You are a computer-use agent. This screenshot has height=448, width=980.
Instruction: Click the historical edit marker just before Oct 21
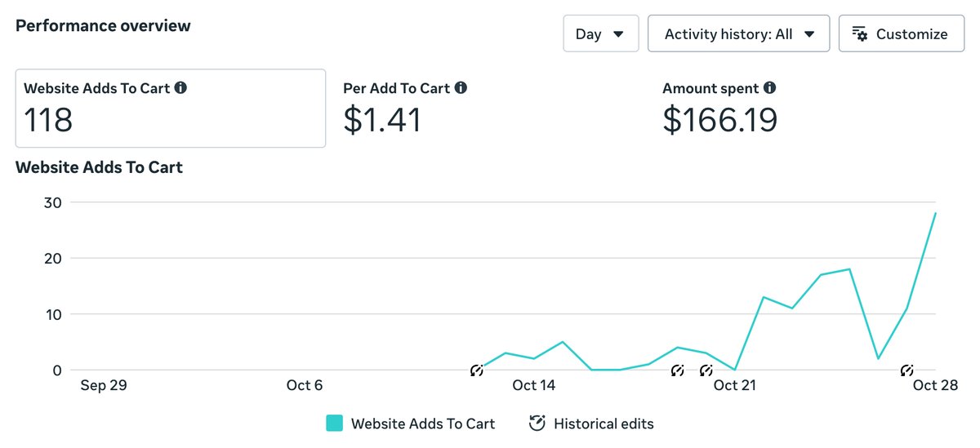tap(706, 371)
